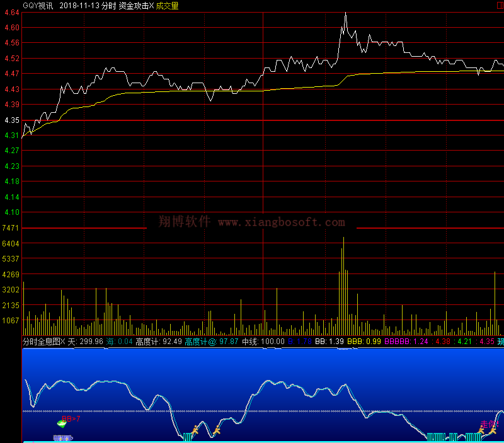Click the white BB: 1.39 value

(x=329, y=342)
